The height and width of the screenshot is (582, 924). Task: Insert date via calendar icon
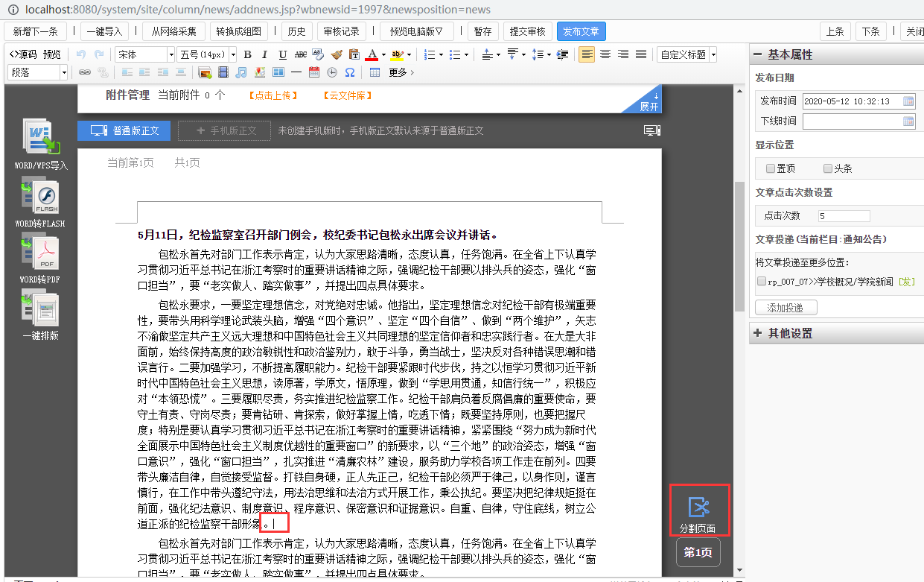pos(314,72)
